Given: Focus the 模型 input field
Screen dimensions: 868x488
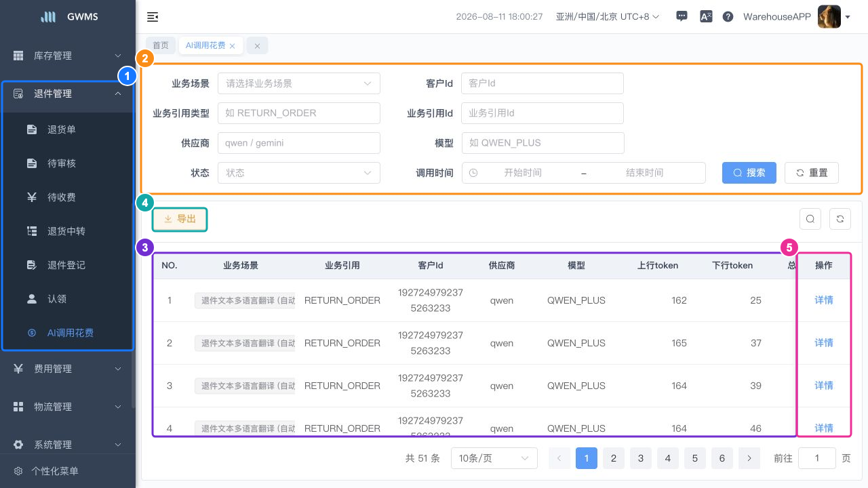Looking at the screenshot, I should tap(542, 143).
